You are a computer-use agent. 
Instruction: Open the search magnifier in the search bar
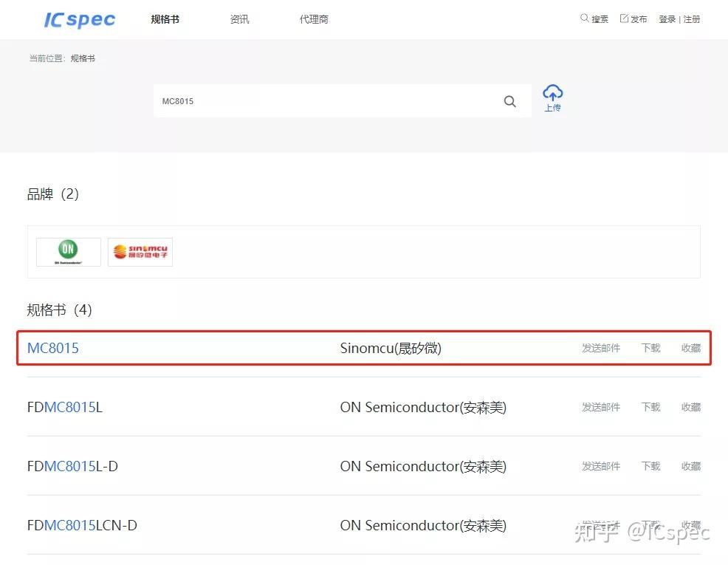point(509,101)
